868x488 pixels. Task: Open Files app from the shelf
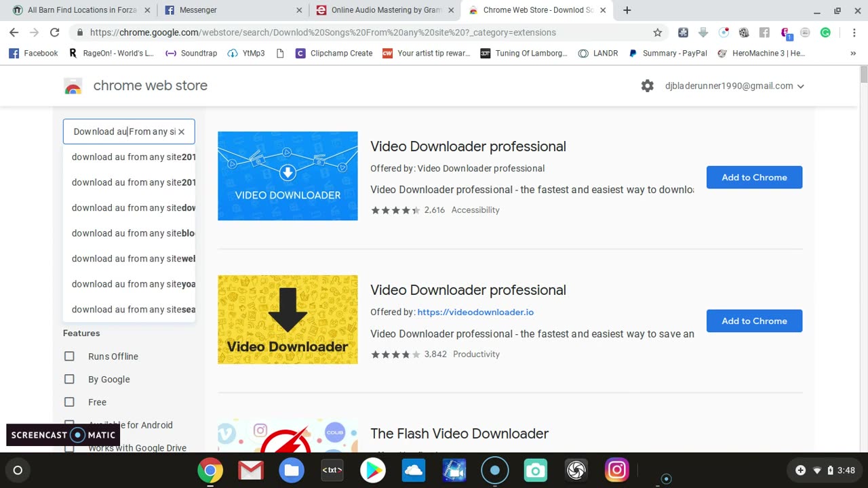click(x=292, y=470)
